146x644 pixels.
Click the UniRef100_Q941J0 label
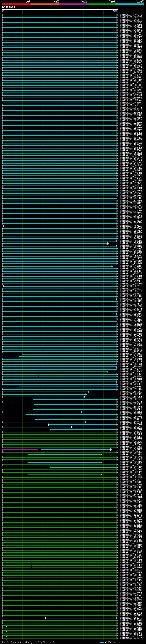(x=131, y=419)
